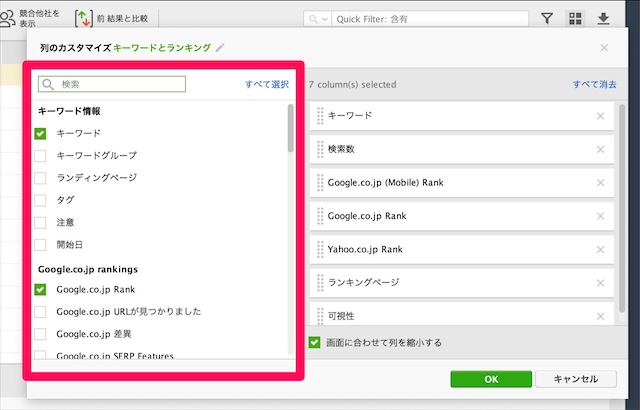640x410 pixels.
Task: Click the magnifier icon in Quick Filter
Action: [313, 19]
